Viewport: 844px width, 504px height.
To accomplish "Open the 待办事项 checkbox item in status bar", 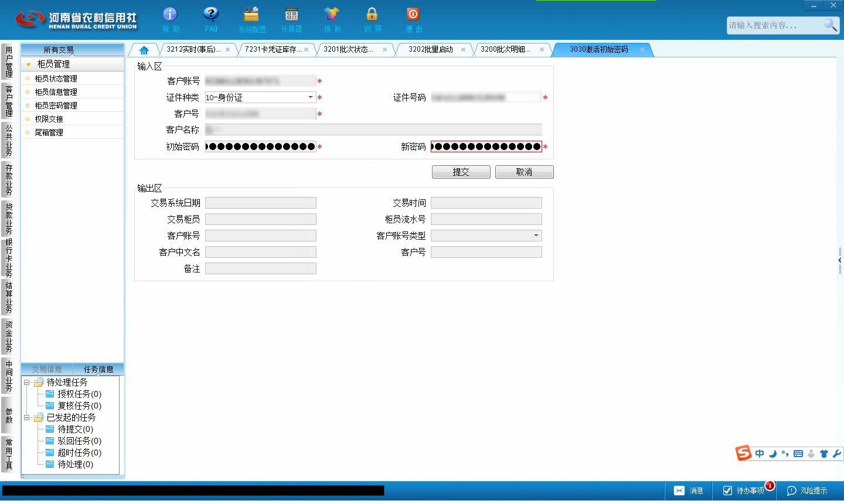I will 743,491.
